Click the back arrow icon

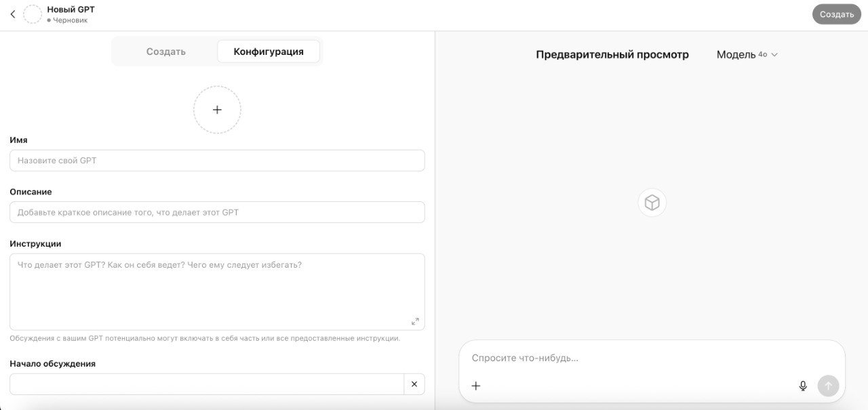pos(12,14)
